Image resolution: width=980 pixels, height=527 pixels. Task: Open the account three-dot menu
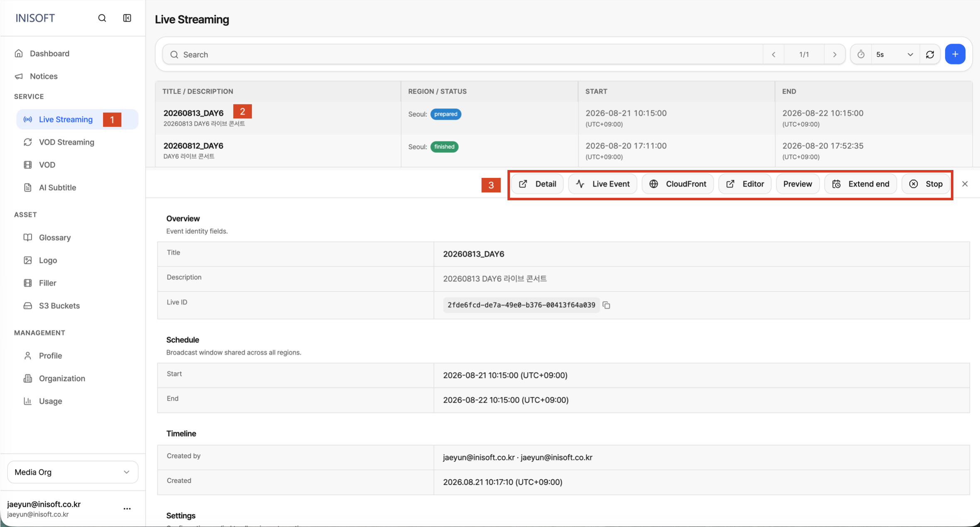(127, 508)
